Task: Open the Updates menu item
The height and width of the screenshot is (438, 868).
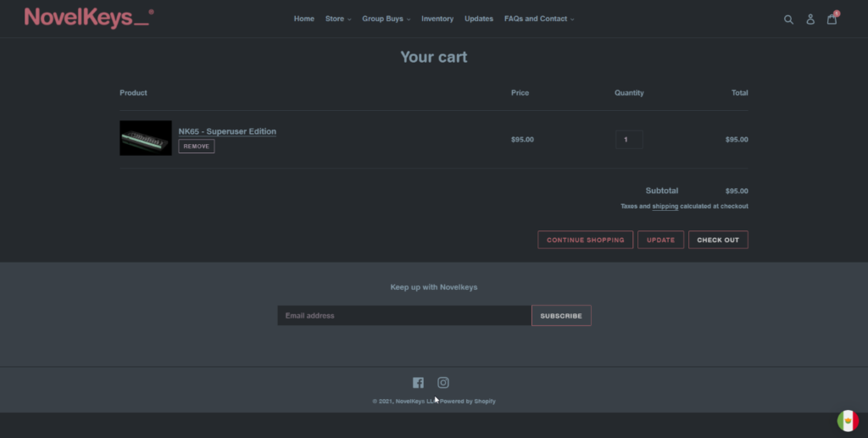Action: 479,19
